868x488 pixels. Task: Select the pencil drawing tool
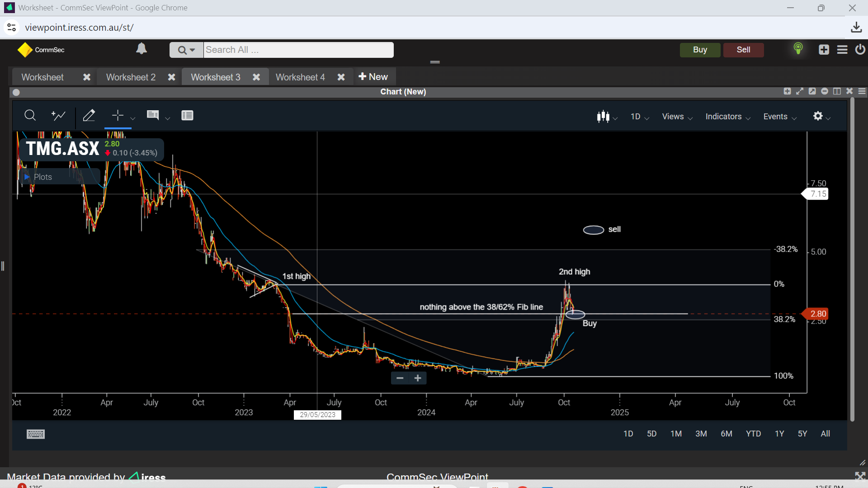89,116
